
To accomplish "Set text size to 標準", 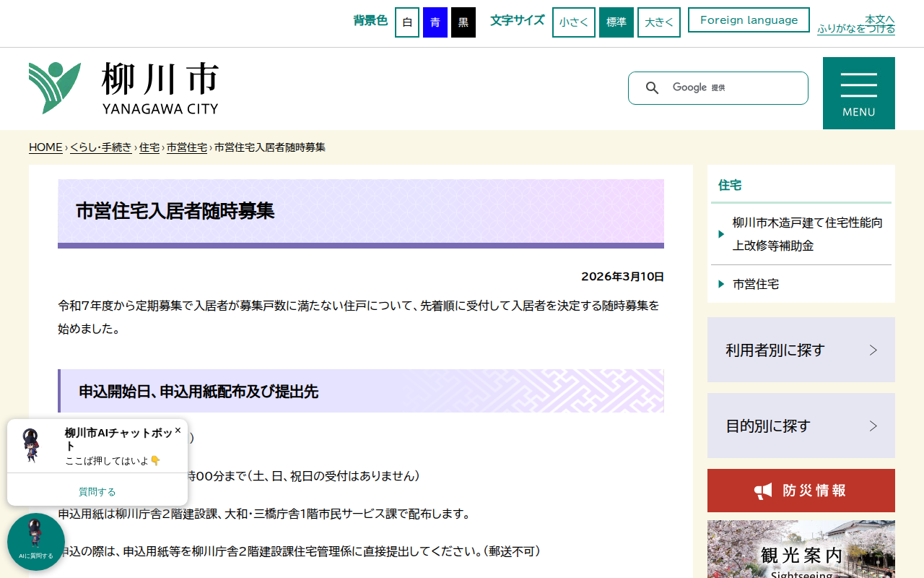I will pos(616,22).
